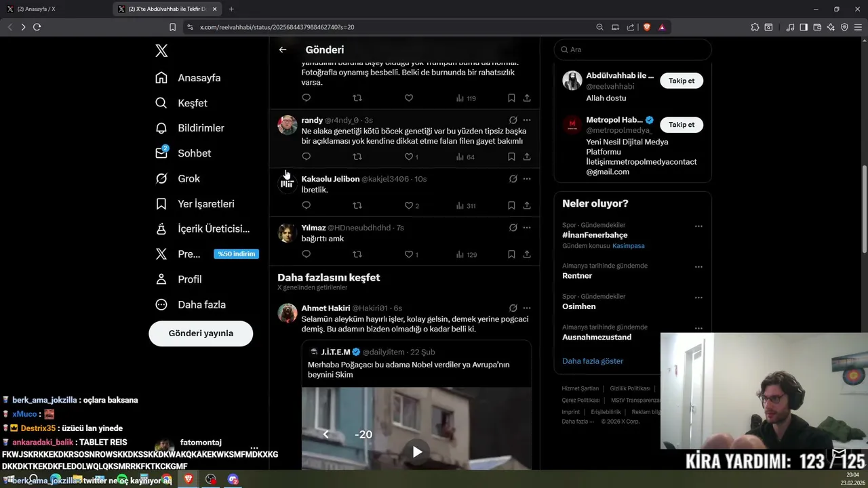The width and height of the screenshot is (868, 488).
Task: Open Bildirimler in the sidebar
Action: (x=189, y=128)
